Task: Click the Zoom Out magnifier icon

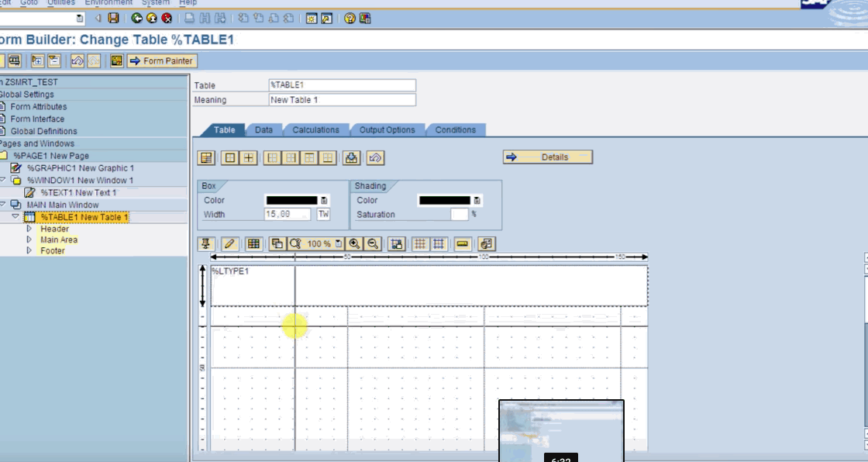Action: [373, 243]
